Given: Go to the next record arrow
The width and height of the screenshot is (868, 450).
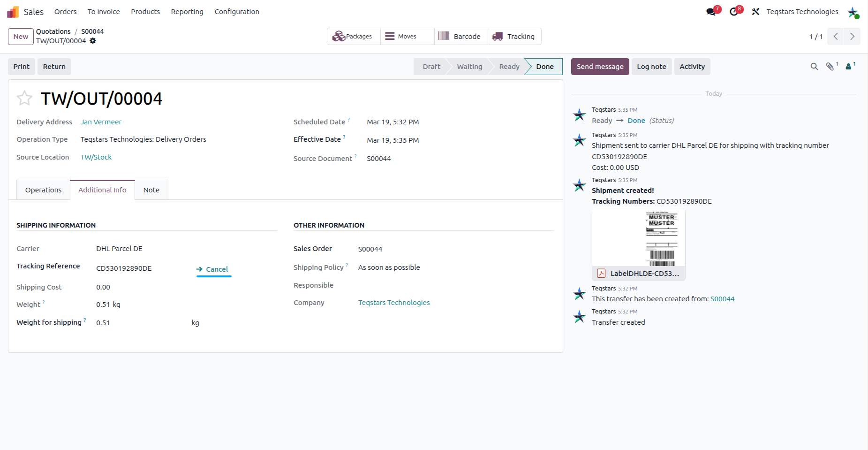Looking at the screenshot, I should click(x=852, y=37).
